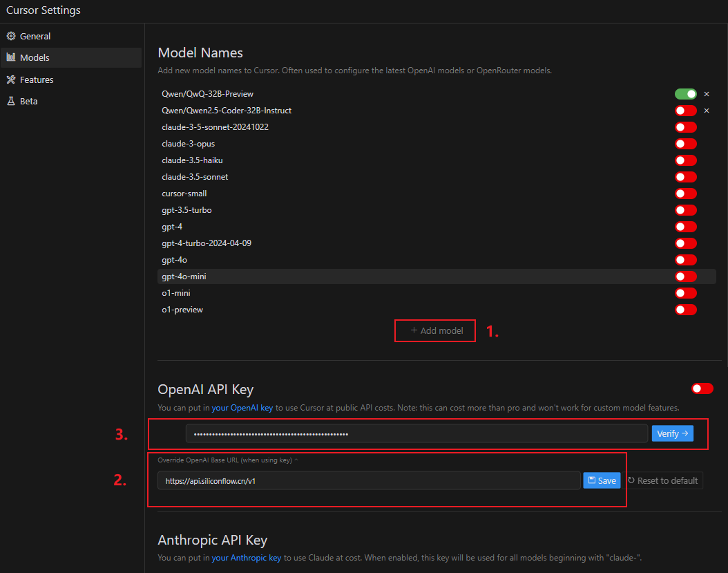The height and width of the screenshot is (573, 728).
Task: Click the Features tools icon in sidebar
Action: [11, 79]
